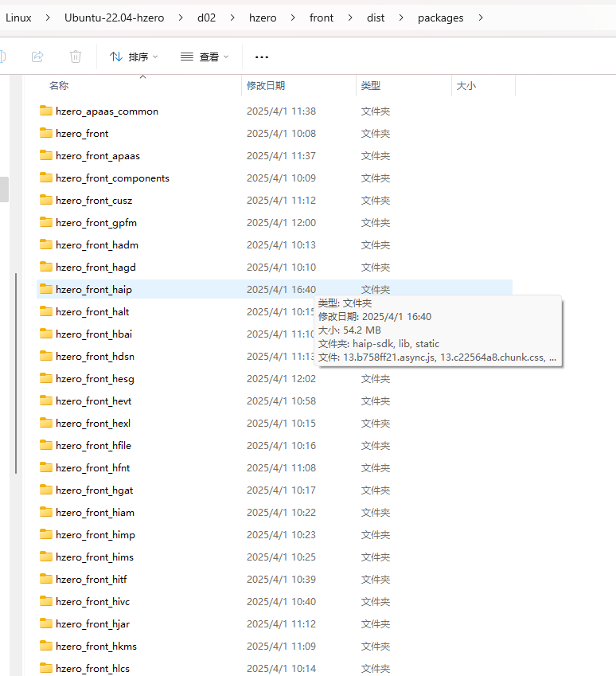Open the 排序 sort dropdown

(134, 57)
